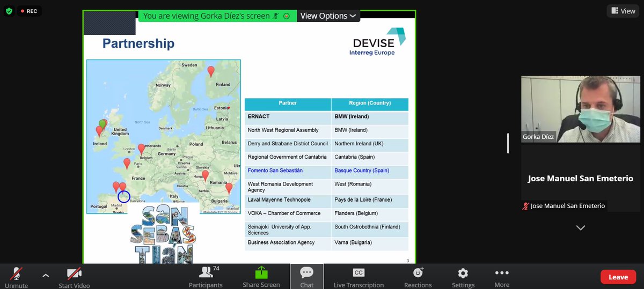Click the red map pin in Finland
644x289 pixels.
coord(211,71)
